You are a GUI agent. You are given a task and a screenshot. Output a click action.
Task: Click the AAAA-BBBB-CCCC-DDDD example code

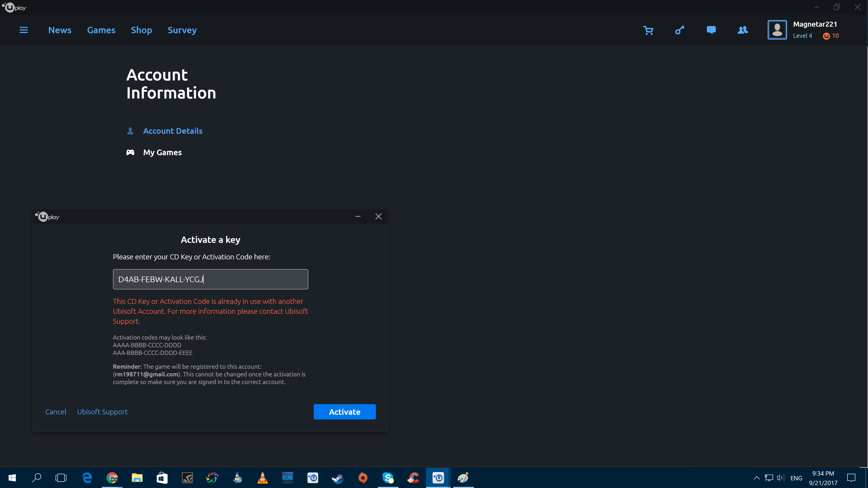[x=147, y=345]
